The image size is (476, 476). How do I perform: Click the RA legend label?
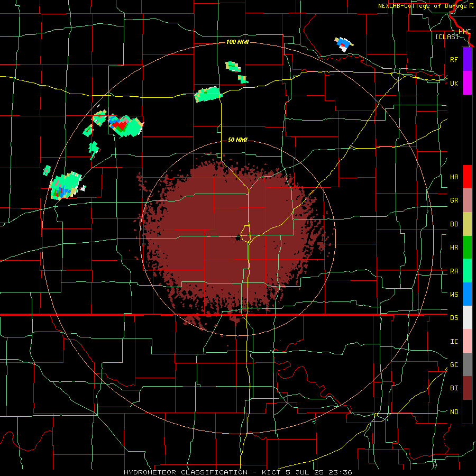454,271
